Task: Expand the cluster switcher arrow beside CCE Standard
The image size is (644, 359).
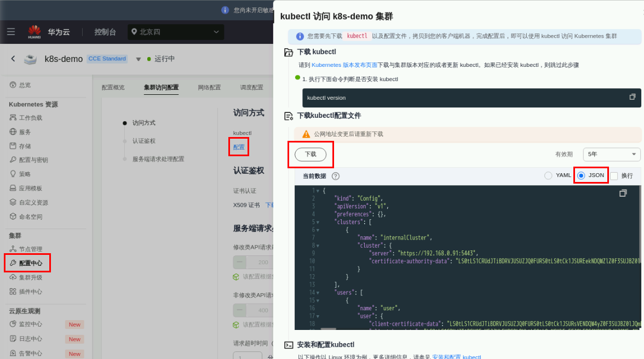Action: [x=139, y=59]
